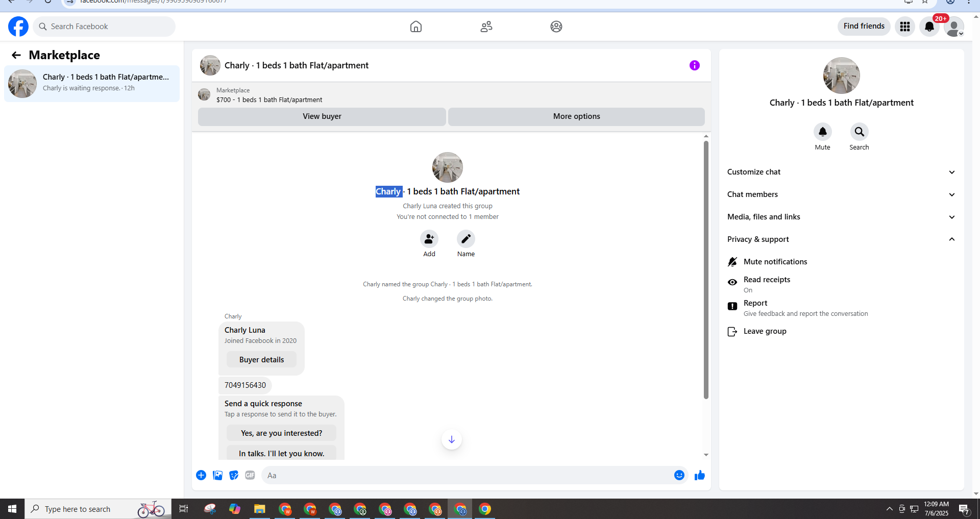Click the chat messages vertical scrollbar
The height and width of the screenshot is (519, 980).
click(x=706, y=269)
